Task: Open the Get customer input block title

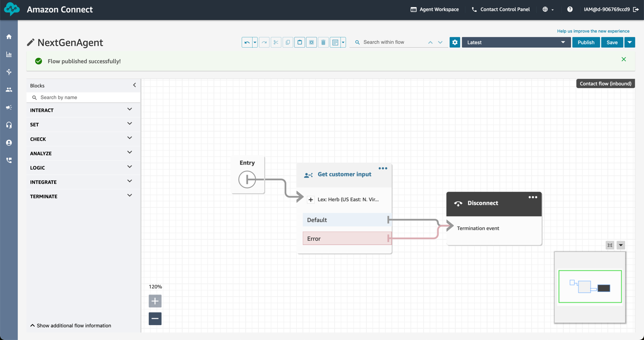Action: pyautogui.click(x=345, y=175)
